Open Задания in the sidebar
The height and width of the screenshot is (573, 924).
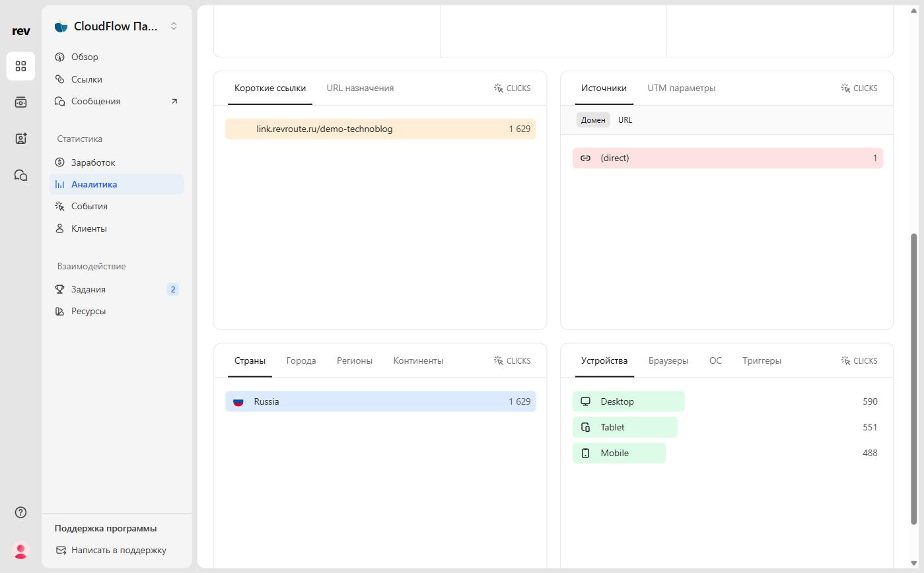pyautogui.click(x=117, y=289)
